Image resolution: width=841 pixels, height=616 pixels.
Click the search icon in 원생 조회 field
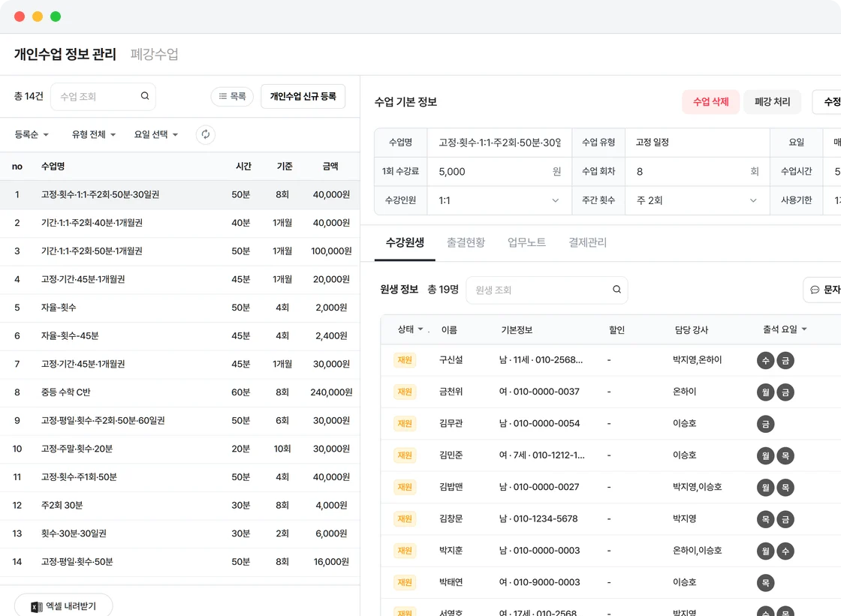tap(616, 290)
